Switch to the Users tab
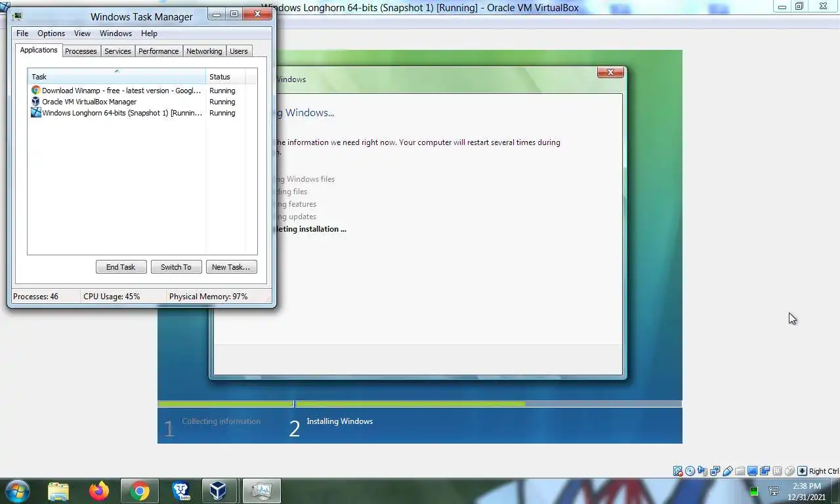Screen dimensions: 840x504 click(239, 51)
